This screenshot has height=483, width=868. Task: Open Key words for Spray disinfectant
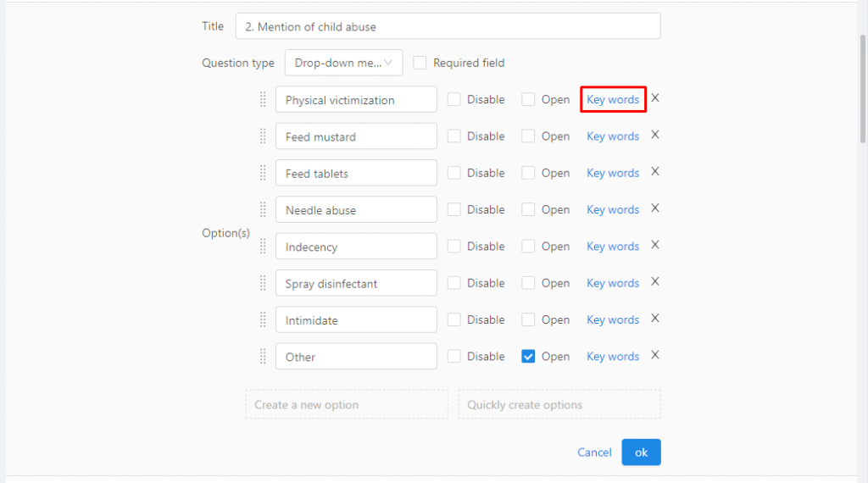click(x=613, y=283)
